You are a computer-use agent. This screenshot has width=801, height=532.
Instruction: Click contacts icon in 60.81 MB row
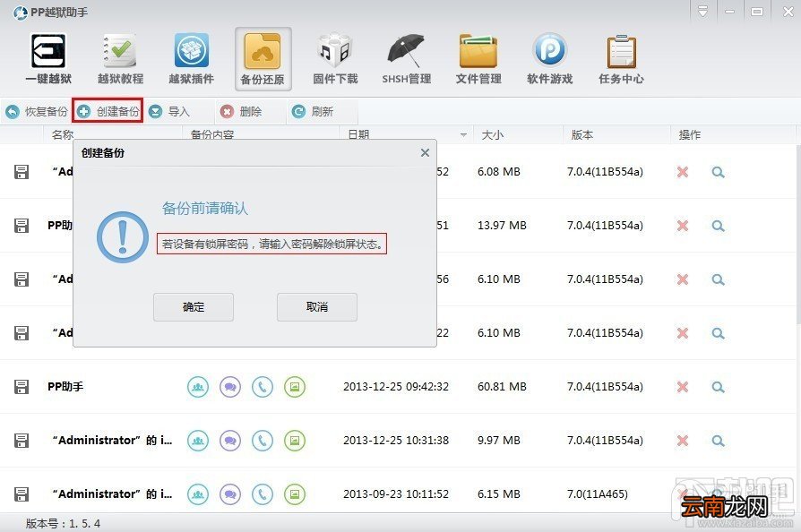click(x=198, y=387)
